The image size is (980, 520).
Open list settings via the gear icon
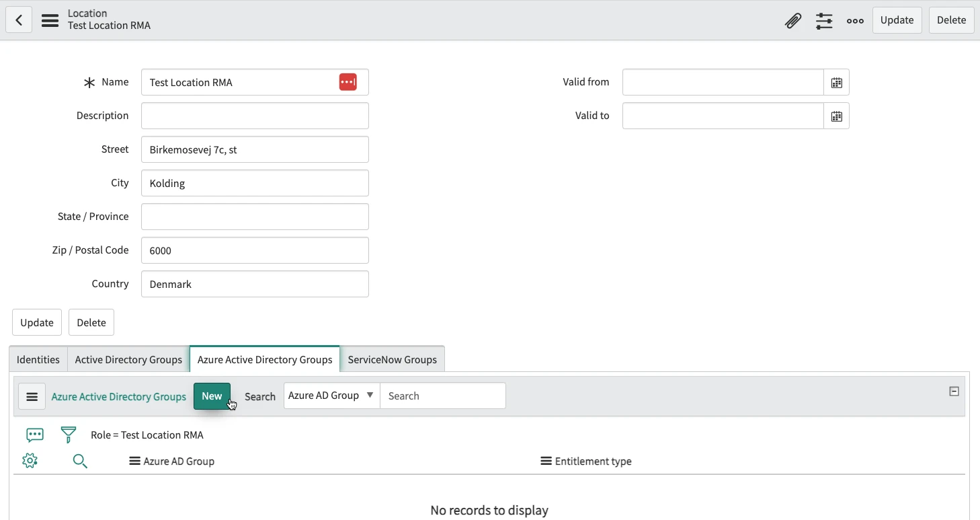(x=30, y=460)
